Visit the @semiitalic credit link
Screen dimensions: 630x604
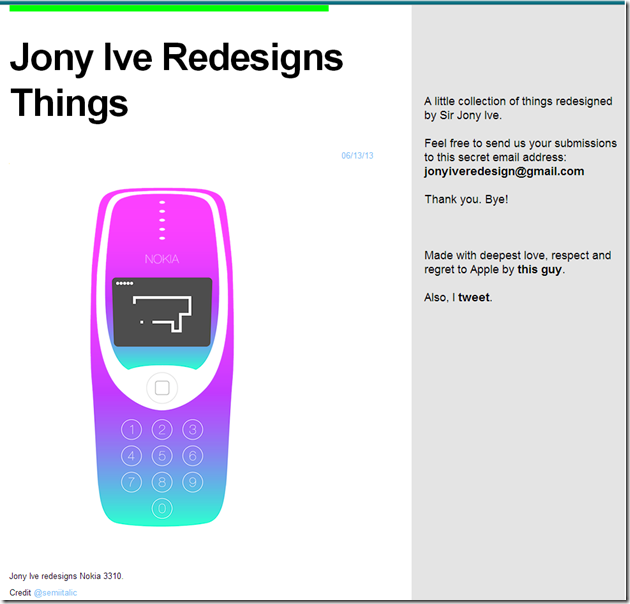tap(55, 593)
